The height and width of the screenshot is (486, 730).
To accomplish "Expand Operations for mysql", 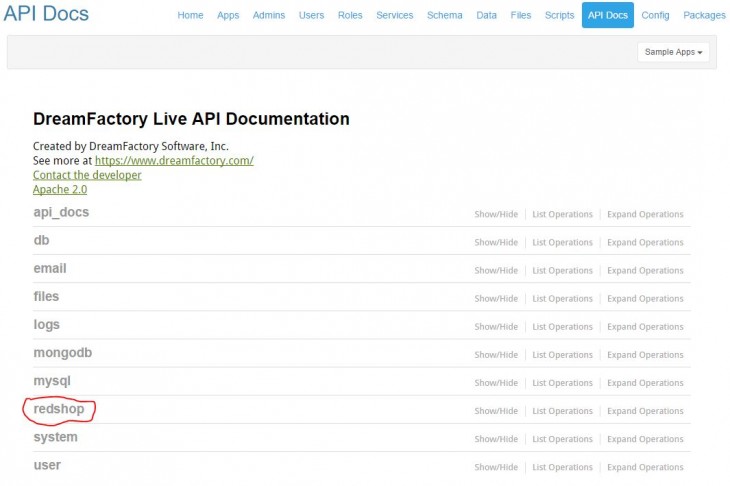I will [645, 383].
